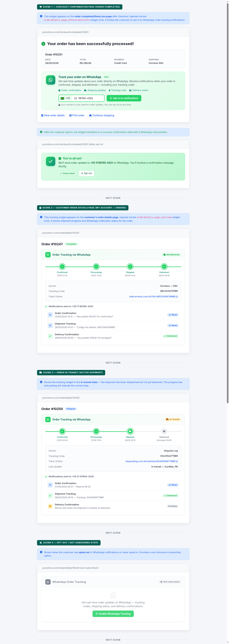
Task: Click the Order confirmation check icon in feature list
Action: coord(60,91)
